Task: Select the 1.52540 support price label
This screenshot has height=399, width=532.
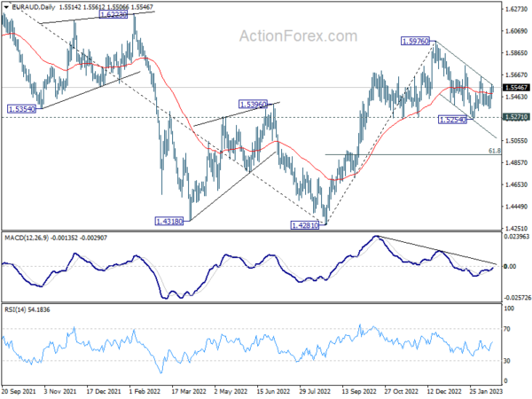Action: 452,120
